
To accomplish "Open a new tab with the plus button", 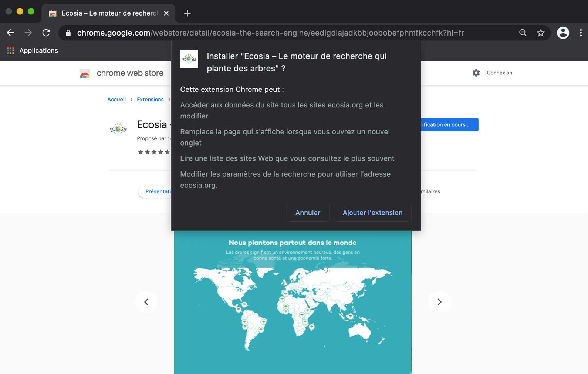I will [187, 13].
